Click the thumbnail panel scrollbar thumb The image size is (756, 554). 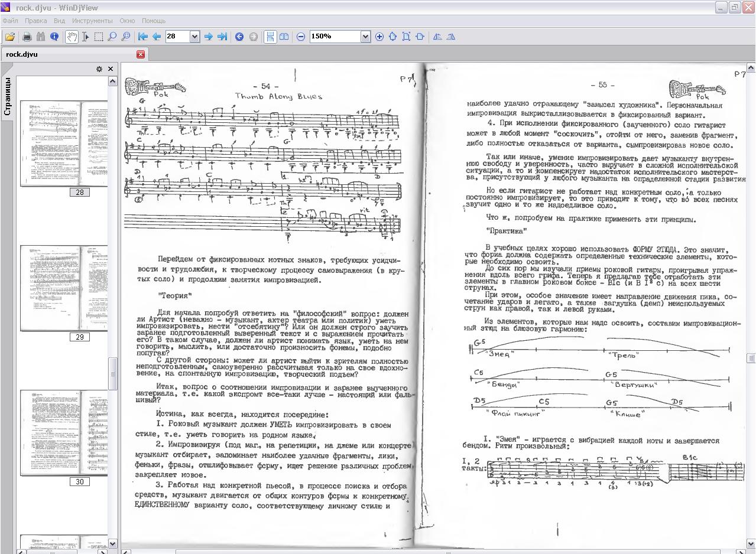112,373
